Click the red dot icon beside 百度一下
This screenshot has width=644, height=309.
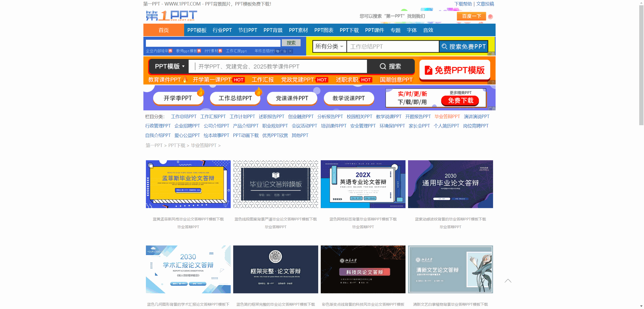click(x=490, y=17)
